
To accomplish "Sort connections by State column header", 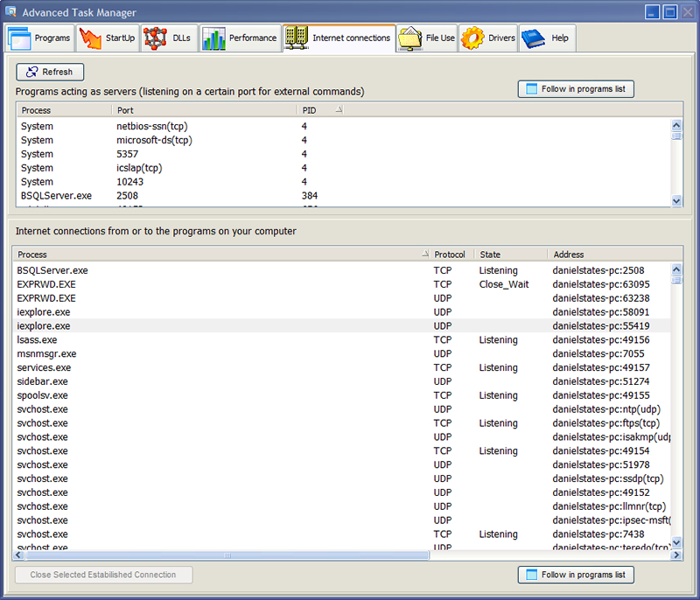I will (510, 255).
